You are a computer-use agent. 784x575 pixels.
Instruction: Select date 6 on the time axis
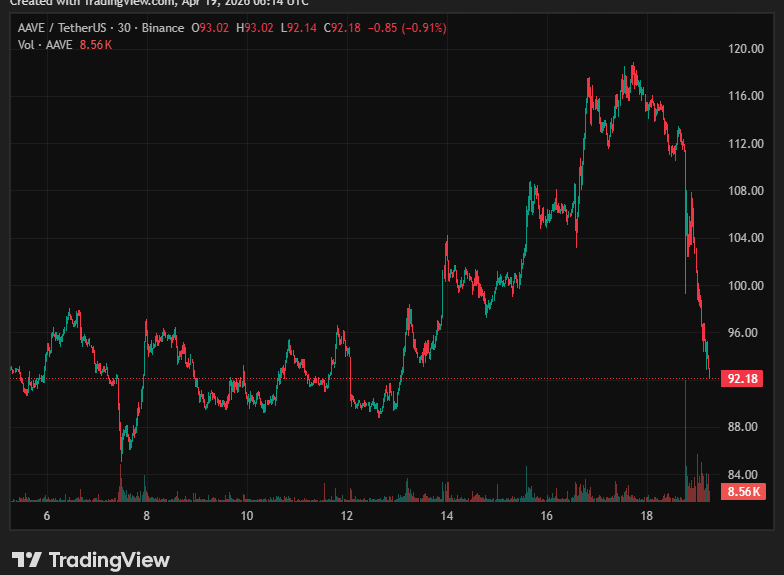(47, 516)
